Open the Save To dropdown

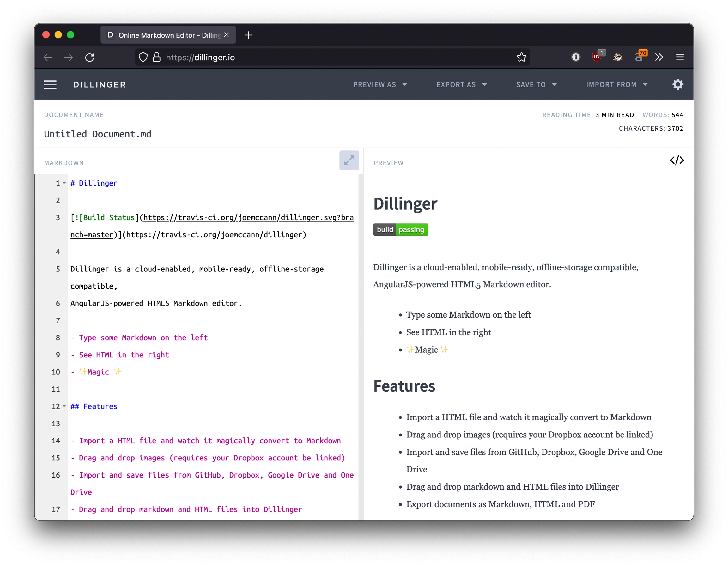point(536,85)
